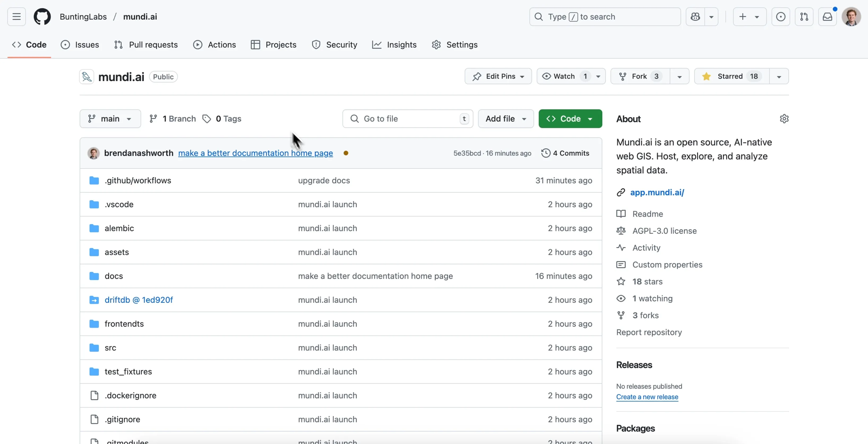Screen dimensions: 868x444
Task: Open the frontendts folder
Action: pos(124,324)
